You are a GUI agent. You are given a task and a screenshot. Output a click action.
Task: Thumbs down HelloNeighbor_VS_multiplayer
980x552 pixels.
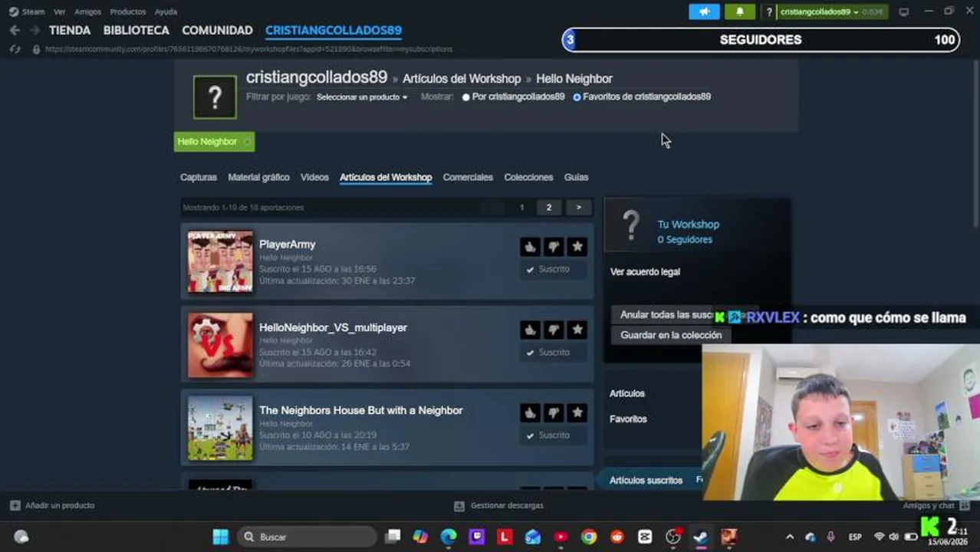554,330
